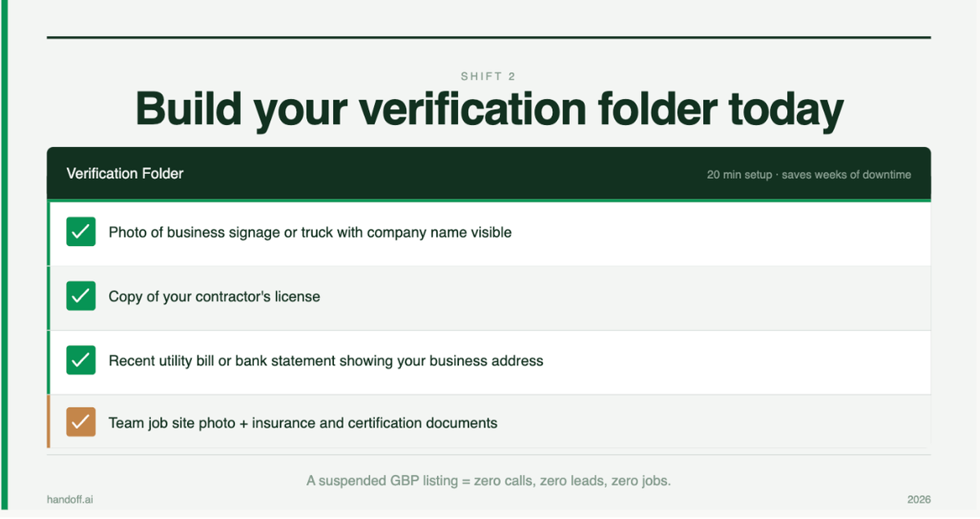Screen dimensions: 980x519
Task: Click the orange accent stripe beside last row
Action: [49, 422]
